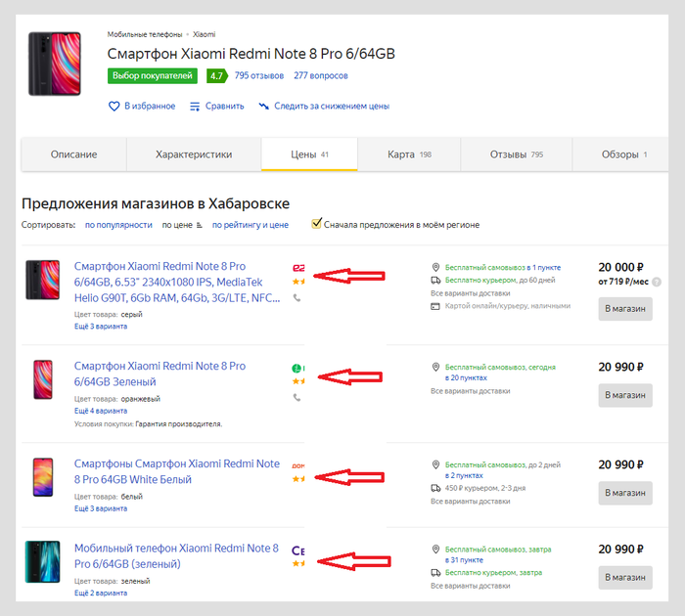
Task: Click В магазин for зеленый Мобильный телефон
Action: [x=625, y=578]
